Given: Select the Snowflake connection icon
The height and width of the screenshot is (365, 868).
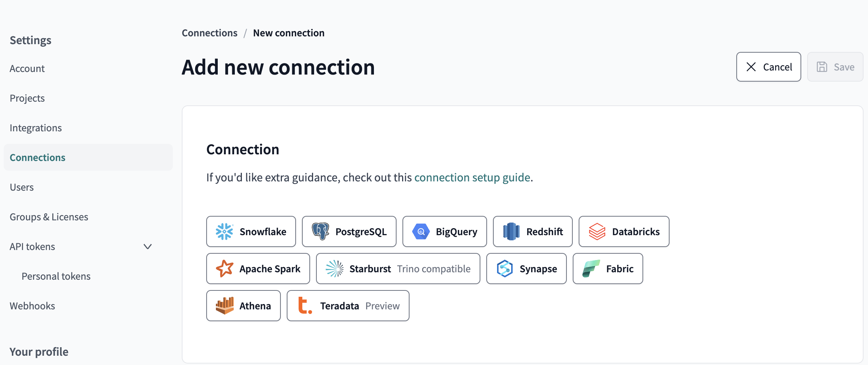Looking at the screenshot, I should pyautogui.click(x=224, y=231).
